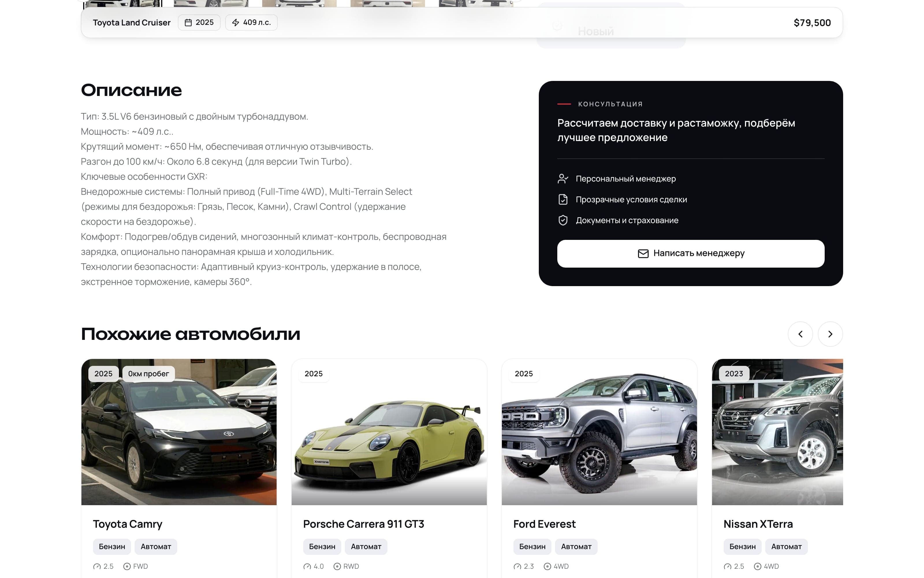924x578 pixels.
Task: Go to previous similar cars
Action: click(800, 334)
